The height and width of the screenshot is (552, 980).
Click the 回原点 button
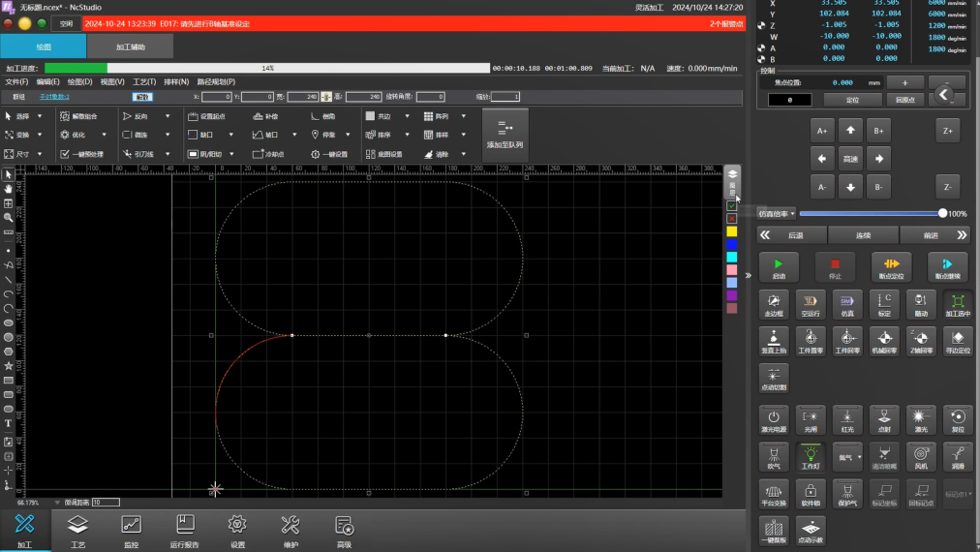point(903,100)
